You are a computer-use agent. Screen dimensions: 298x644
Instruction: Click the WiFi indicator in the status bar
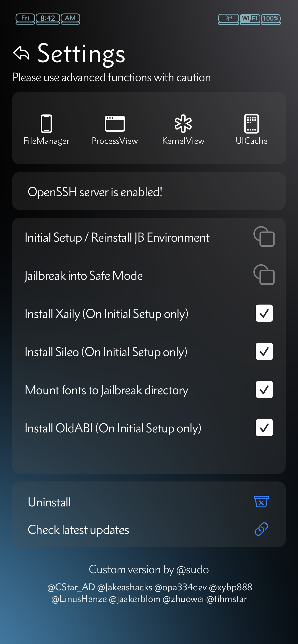coord(250,18)
